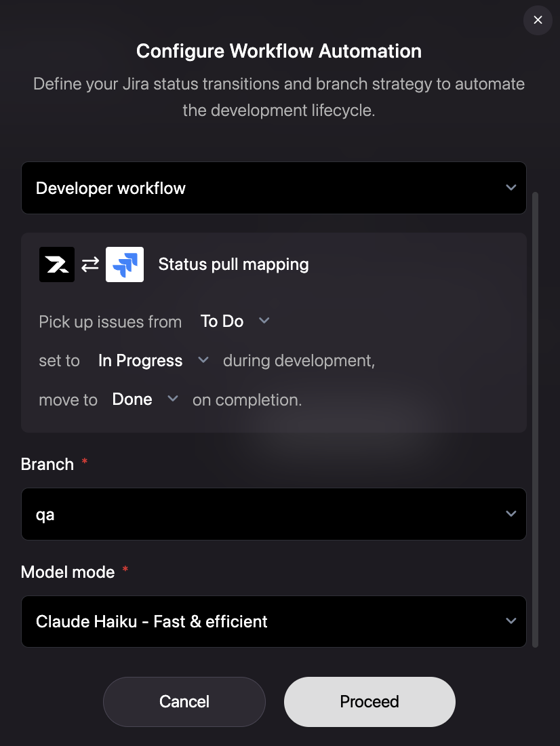Open the Developer workflow dropdown
The image size is (560, 746).
[274, 188]
